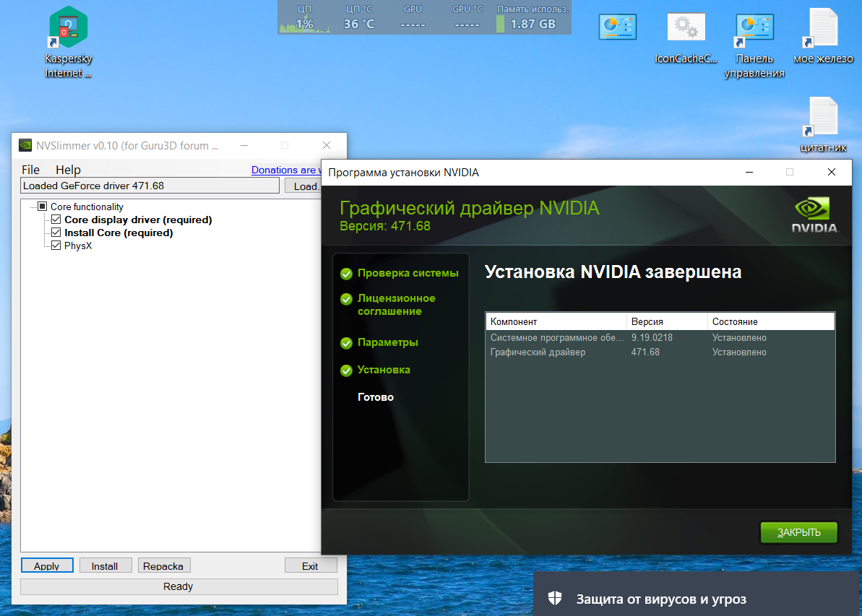Viewport: 862px width, 616px height.
Task: Open File menu in NVSlimmer
Action: pyautogui.click(x=30, y=170)
